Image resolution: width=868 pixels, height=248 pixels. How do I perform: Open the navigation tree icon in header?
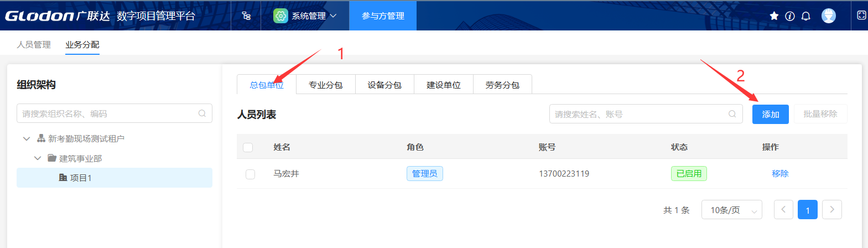pos(246,15)
